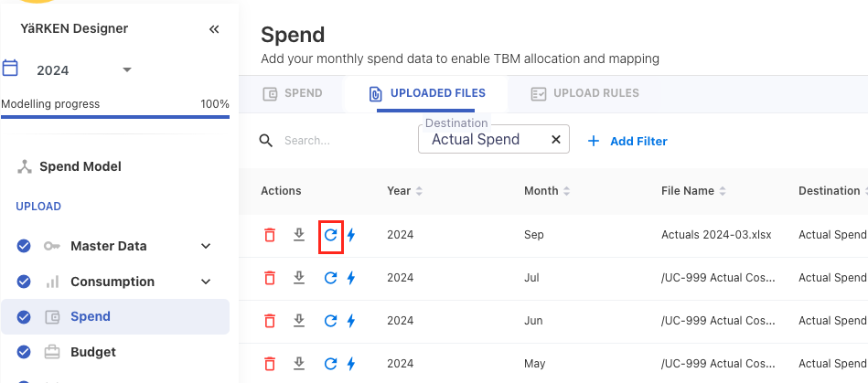Click reload icon for the Jul row
Image resolution: width=868 pixels, height=383 pixels.
click(331, 278)
